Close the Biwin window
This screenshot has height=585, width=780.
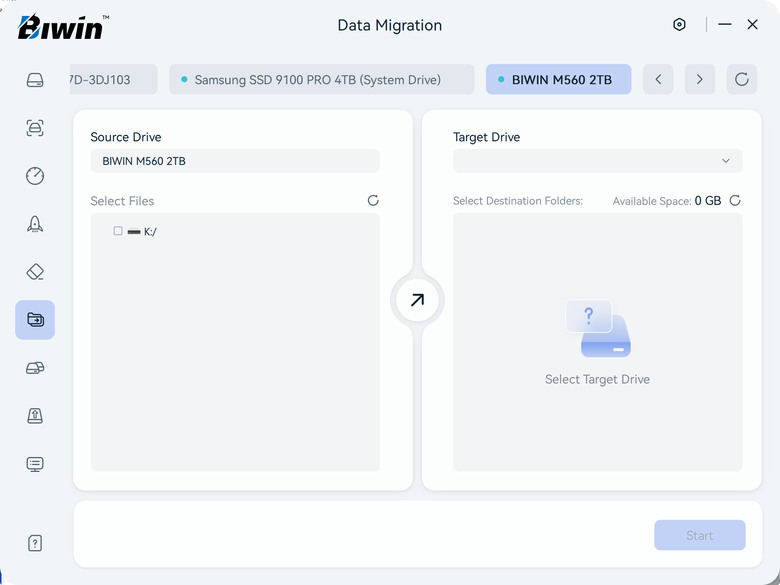753,24
